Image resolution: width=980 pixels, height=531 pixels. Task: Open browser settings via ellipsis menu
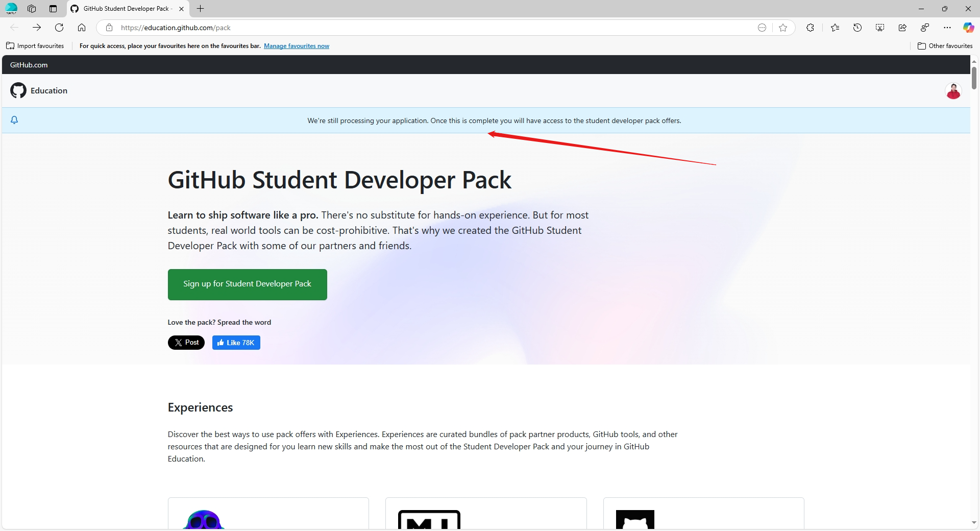click(947, 28)
